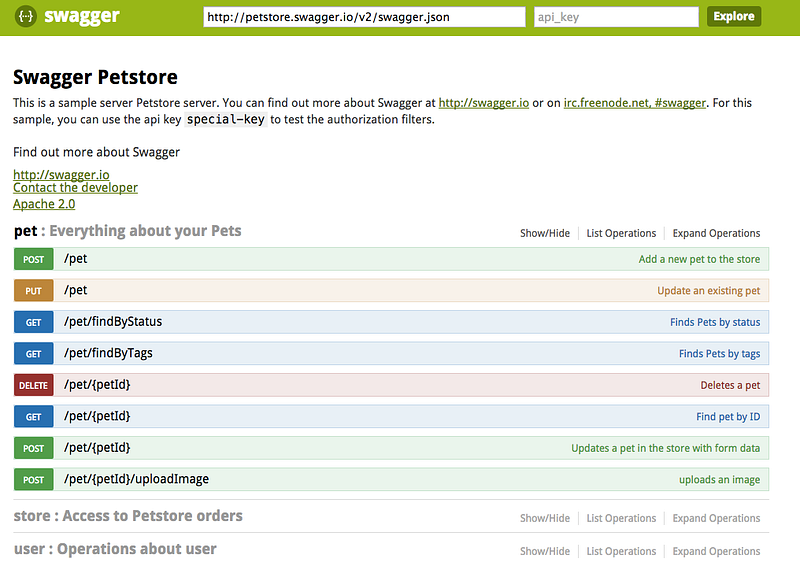Click the Contact the developer link
Viewport: 800px width, 565px height.
(x=76, y=188)
